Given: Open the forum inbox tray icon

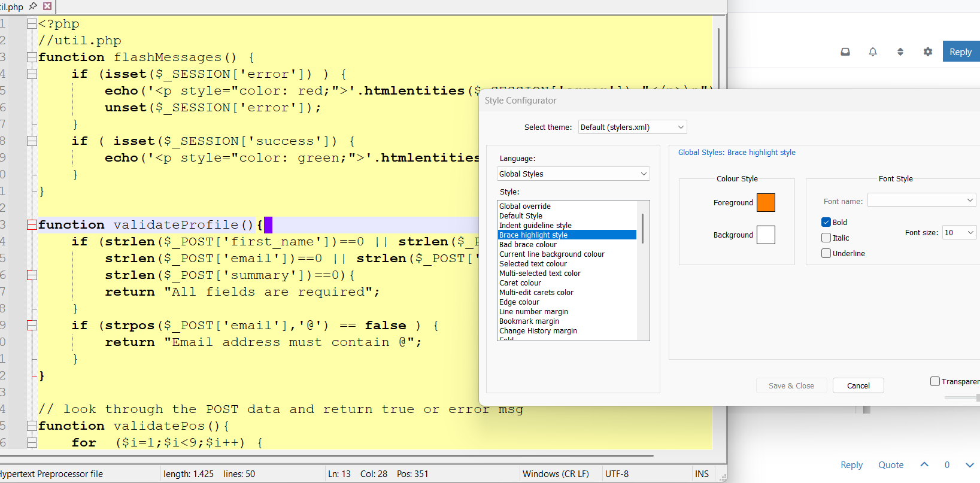Looking at the screenshot, I should tap(845, 52).
